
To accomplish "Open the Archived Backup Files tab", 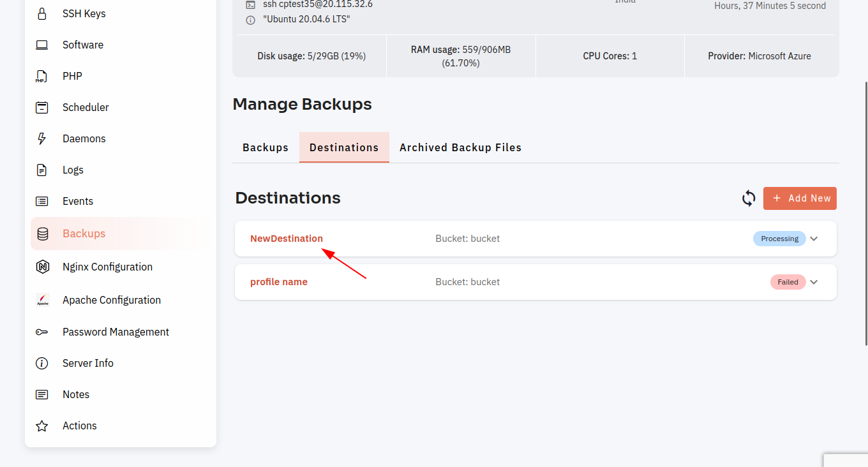I will (x=461, y=147).
